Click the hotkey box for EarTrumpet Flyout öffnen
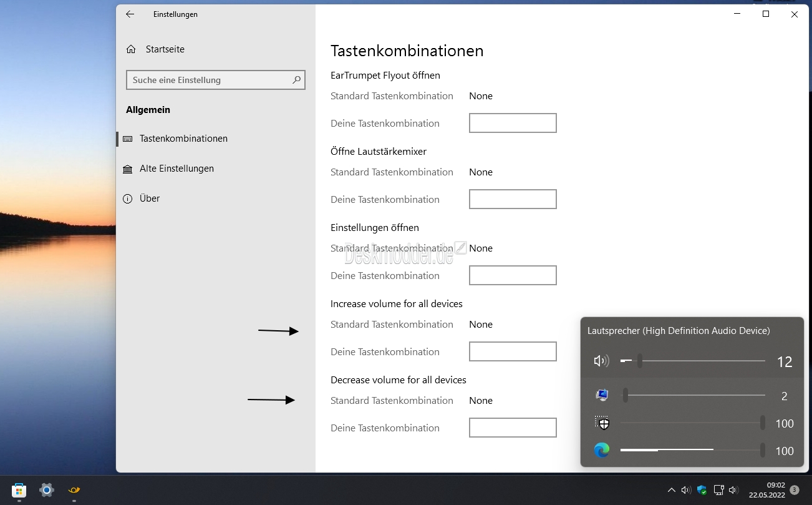Image resolution: width=812 pixels, height=505 pixels. click(513, 123)
